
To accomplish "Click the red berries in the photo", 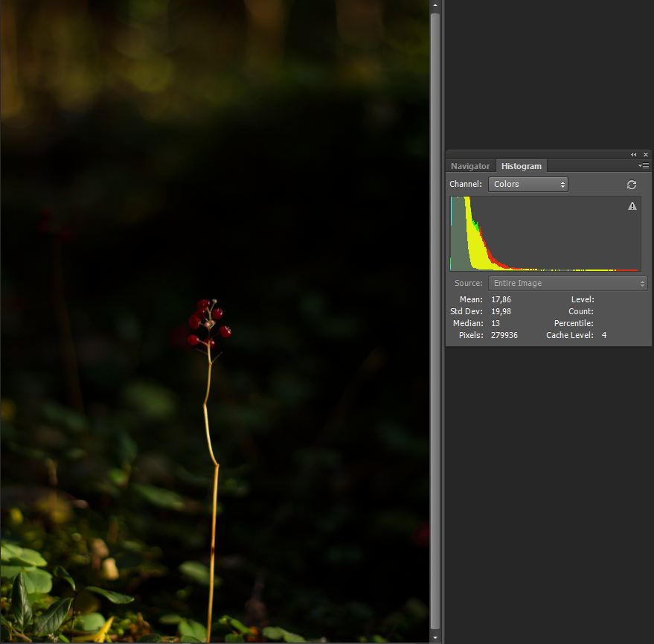I will click(208, 324).
